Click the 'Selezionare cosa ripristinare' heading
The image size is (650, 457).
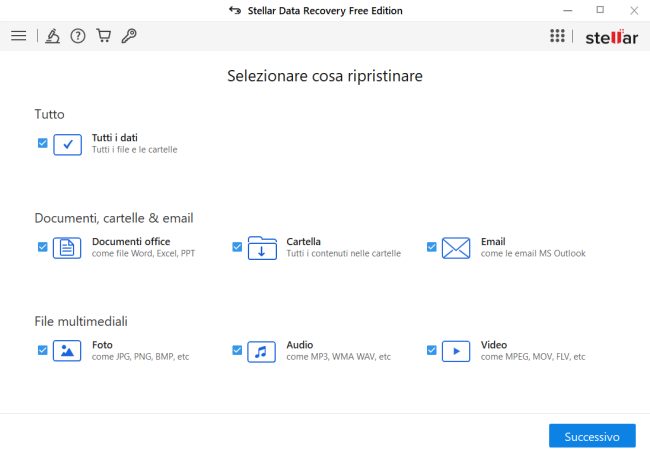(325, 76)
